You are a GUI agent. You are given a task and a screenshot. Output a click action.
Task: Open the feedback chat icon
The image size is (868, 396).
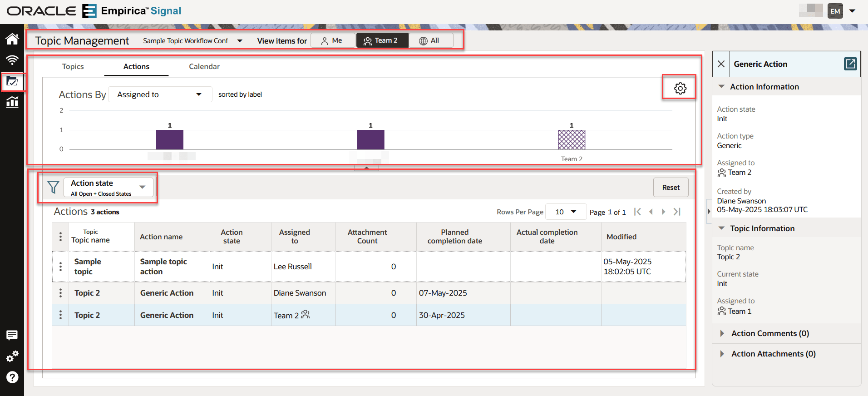[x=12, y=335]
